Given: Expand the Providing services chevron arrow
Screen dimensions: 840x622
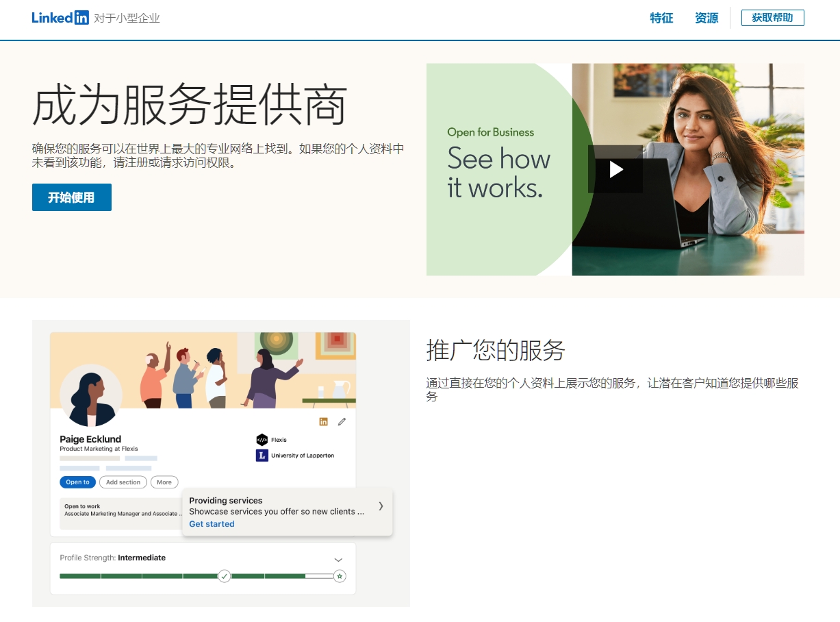Looking at the screenshot, I should point(381,506).
